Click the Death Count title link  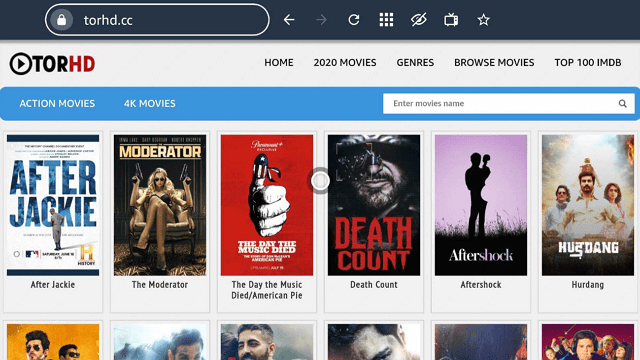[374, 284]
